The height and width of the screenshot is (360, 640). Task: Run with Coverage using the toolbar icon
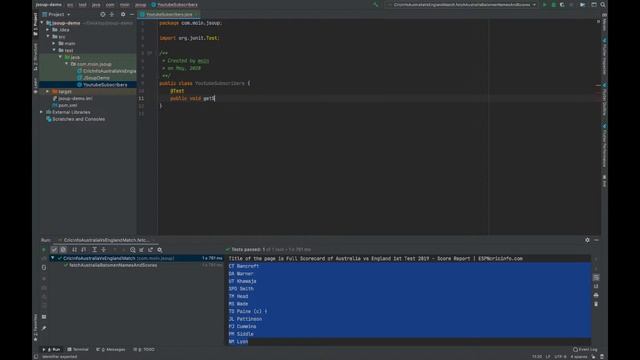562,5
